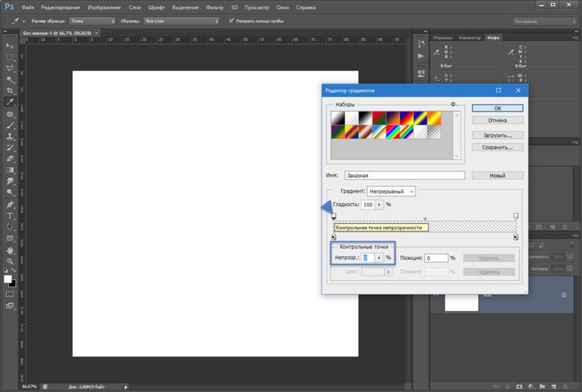Select the Lasso tool
Viewport: 582px width, 392px height.
pyautogui.click(x=10, y=68)
